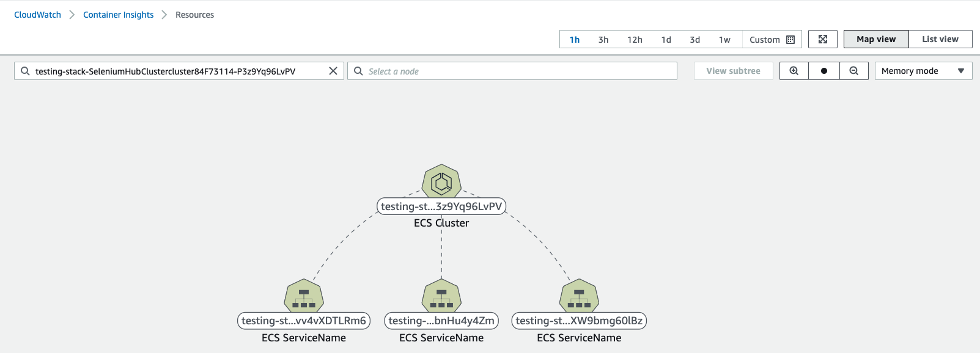Toggle fullscreen with the expand icon

click(823, 39)
